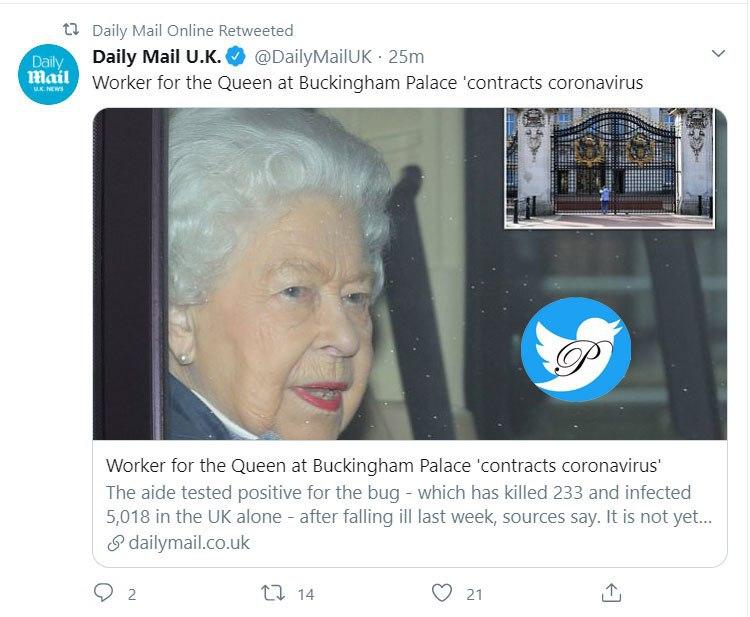Click the Twitter bird watermark logo

point(575,350)
